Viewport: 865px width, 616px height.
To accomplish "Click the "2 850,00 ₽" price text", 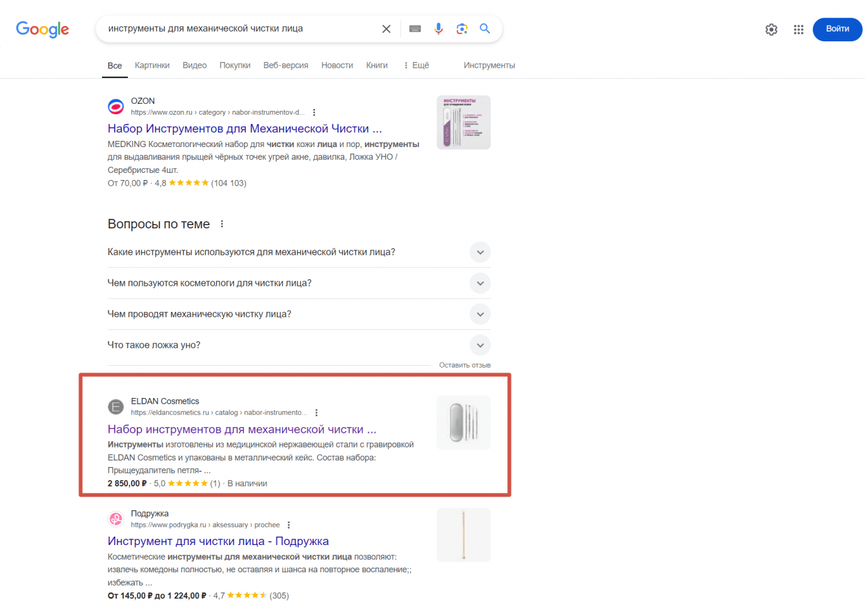I will coord(127,484).
